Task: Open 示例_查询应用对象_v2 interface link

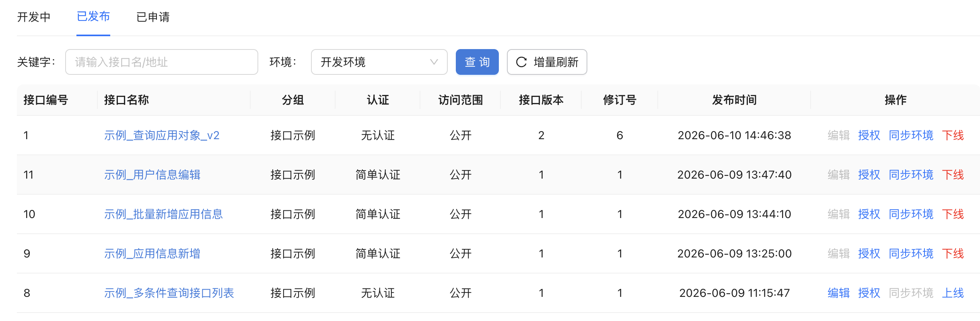Action: [162, 135]
